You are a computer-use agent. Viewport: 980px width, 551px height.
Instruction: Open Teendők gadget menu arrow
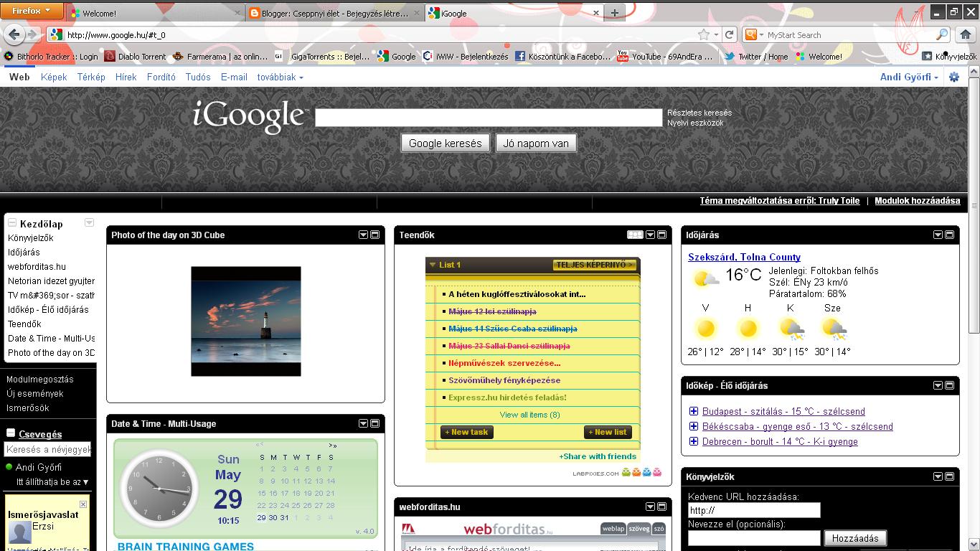(x=651, y=235)
